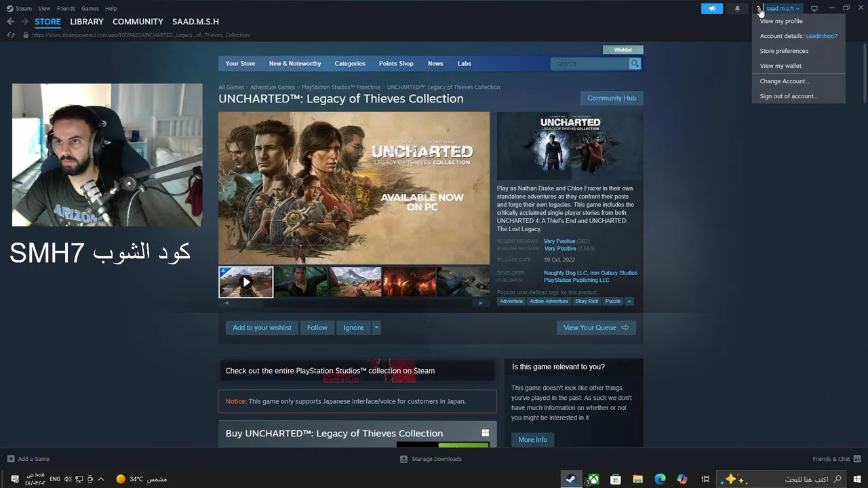Select Store preferences menu entry
This screenshot has width=868, height=488.
799,51
